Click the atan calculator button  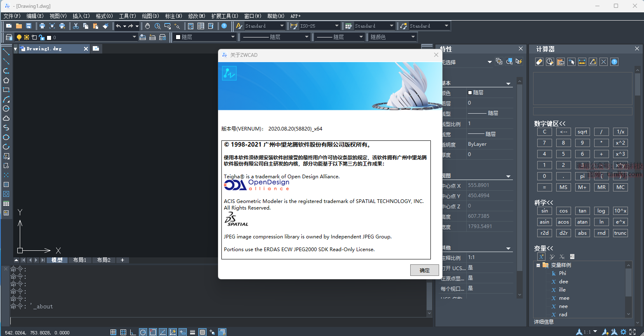pos(583,222)
